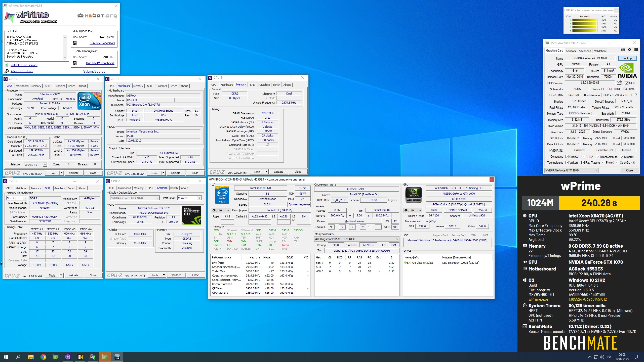The height and width of the screenshot is (362, 644).
Task: Switch to the Sensors tab in GPU-Z
Action: coord(571,51)
